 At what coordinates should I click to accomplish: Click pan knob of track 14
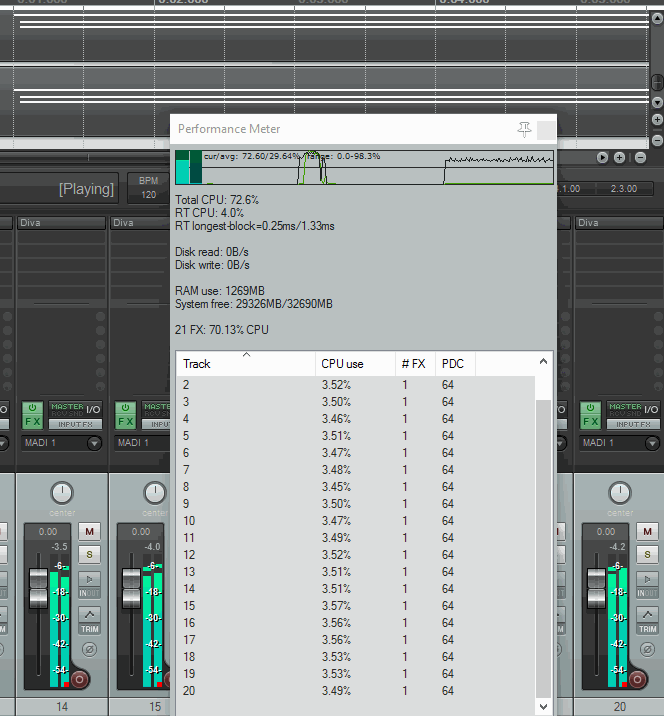[x=62, y=493]
